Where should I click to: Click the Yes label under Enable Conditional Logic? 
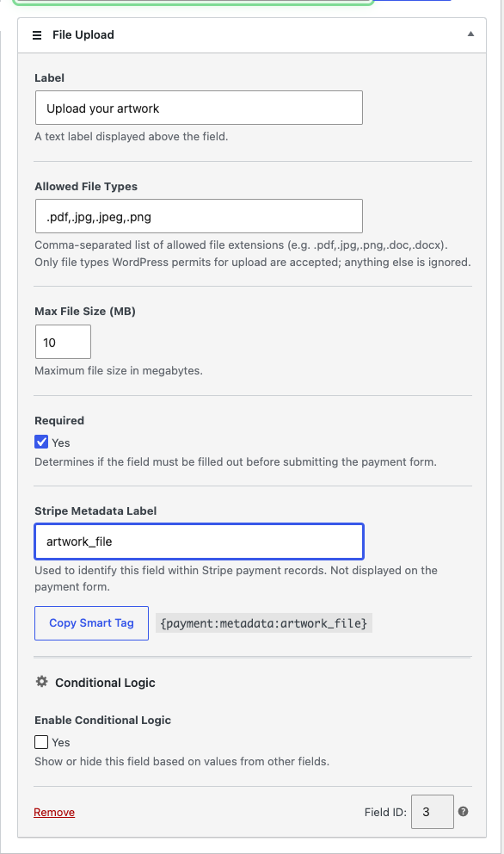point(61,742)
